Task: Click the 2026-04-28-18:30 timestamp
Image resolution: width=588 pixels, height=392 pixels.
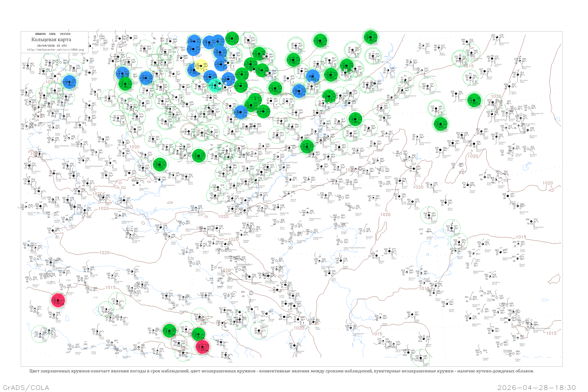Action: 536,387
